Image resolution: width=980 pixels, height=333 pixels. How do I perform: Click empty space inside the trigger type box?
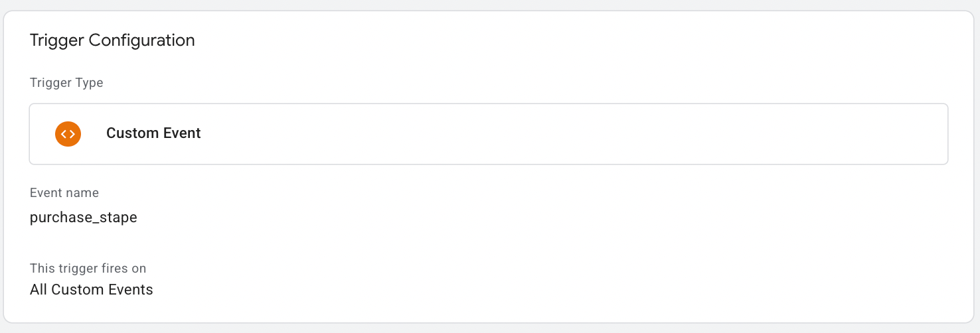pos(571,133)
